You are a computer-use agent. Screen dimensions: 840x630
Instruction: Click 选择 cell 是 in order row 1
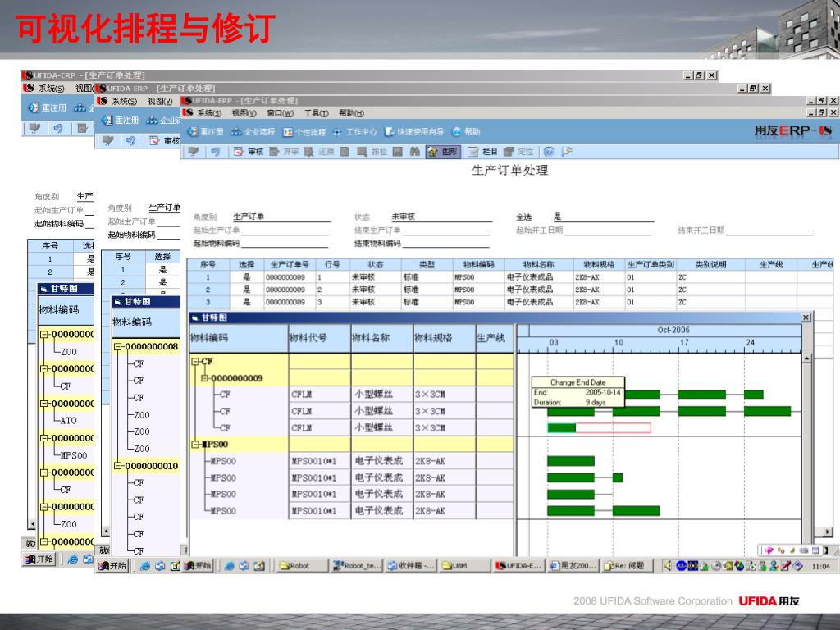pyautogui.click(x=246, y=277)
